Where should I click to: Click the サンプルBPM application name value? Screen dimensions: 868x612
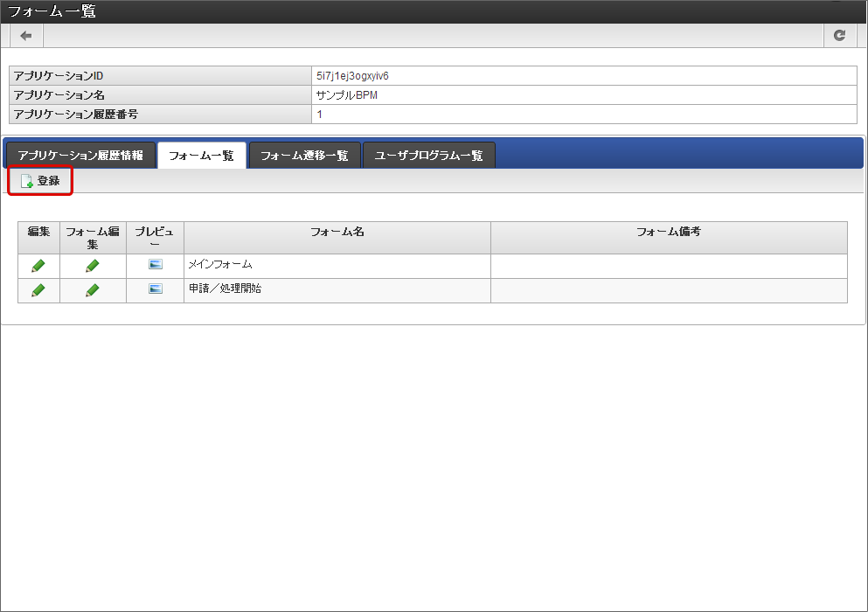click(346, 95)
